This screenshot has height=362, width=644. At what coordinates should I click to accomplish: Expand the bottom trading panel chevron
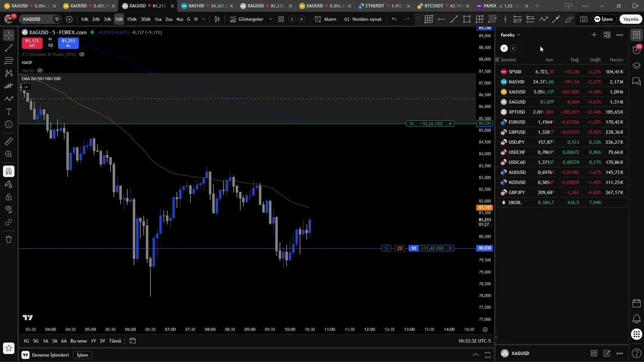pyautogui.click(x=475, y=355)
